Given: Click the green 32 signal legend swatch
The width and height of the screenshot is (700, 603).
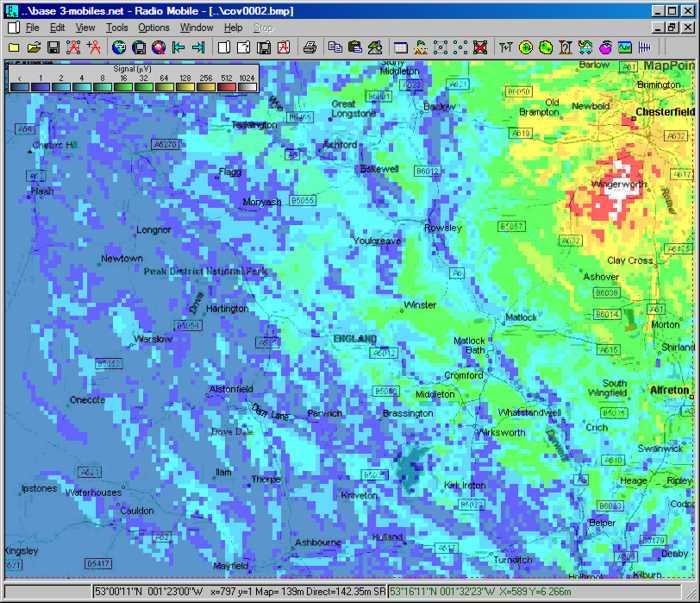Looking at the screenshot, I should (x=144, y=87).
